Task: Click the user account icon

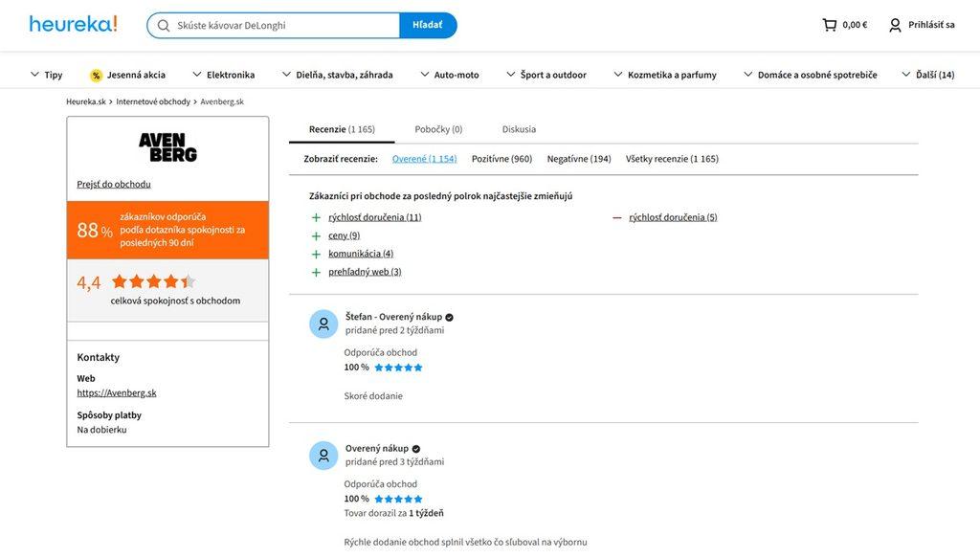Action: (895, 25)
